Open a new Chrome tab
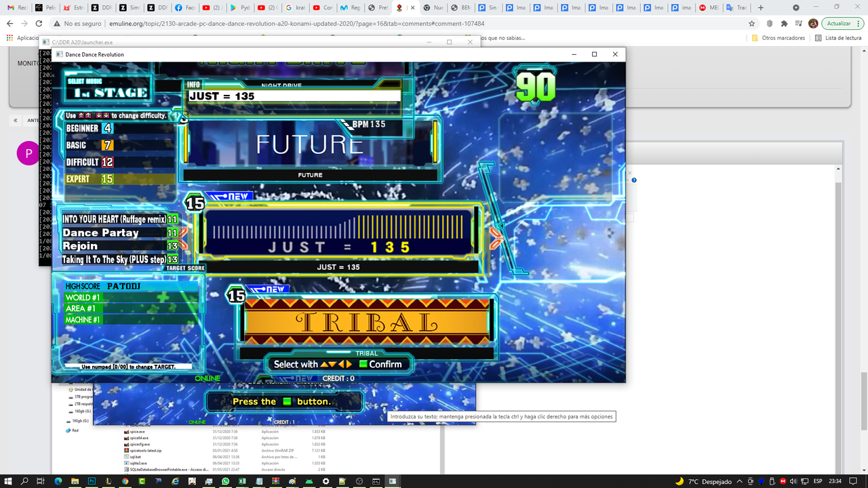 click(761, 7)
